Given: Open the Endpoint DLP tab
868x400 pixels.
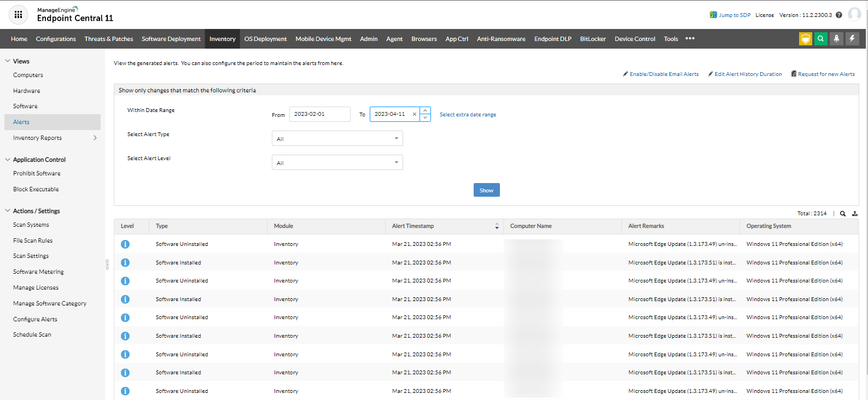Looking at the screenshot, I should 553,39.
